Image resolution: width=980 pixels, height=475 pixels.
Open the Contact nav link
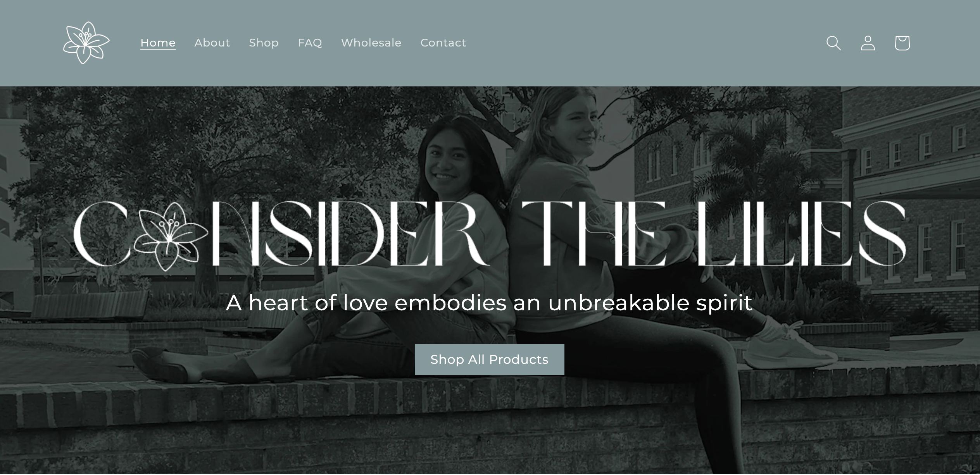(443, 43)
